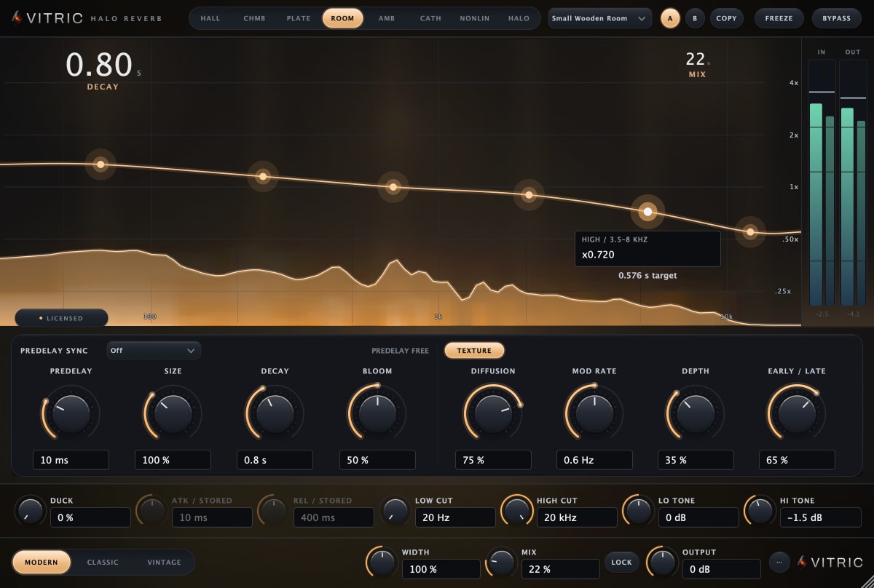Click the Diffusion knob
This screenshot has height=588, width=874.
coord(493,413)
